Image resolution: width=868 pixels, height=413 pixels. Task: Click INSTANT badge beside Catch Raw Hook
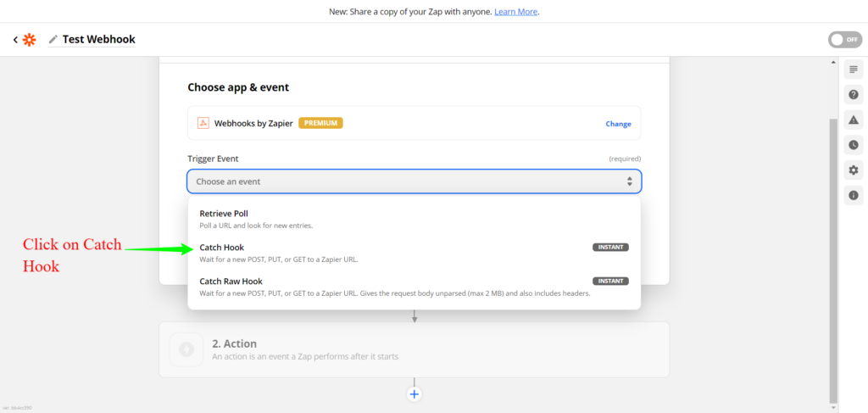[610, 282]
